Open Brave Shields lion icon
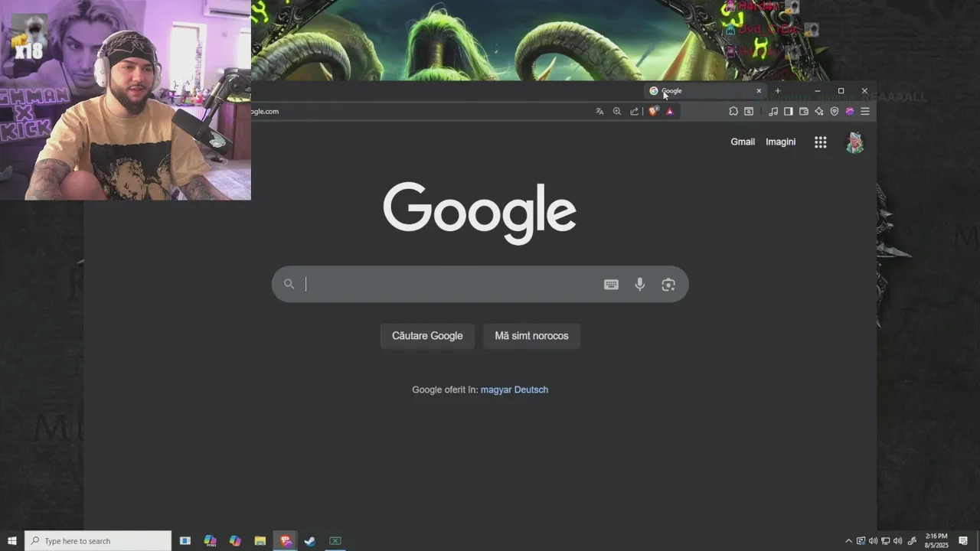This screenshot has width=980, height=551. coord(653,111)
